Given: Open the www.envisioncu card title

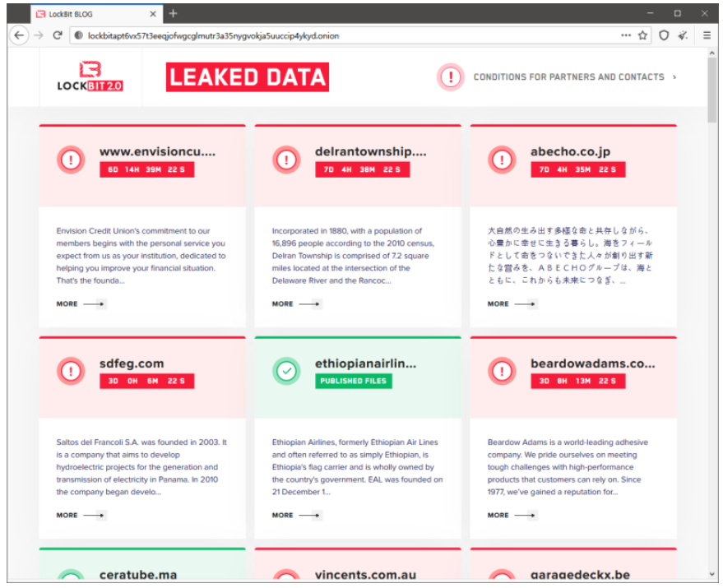Looking at the screenshot, I should point(158,151).
